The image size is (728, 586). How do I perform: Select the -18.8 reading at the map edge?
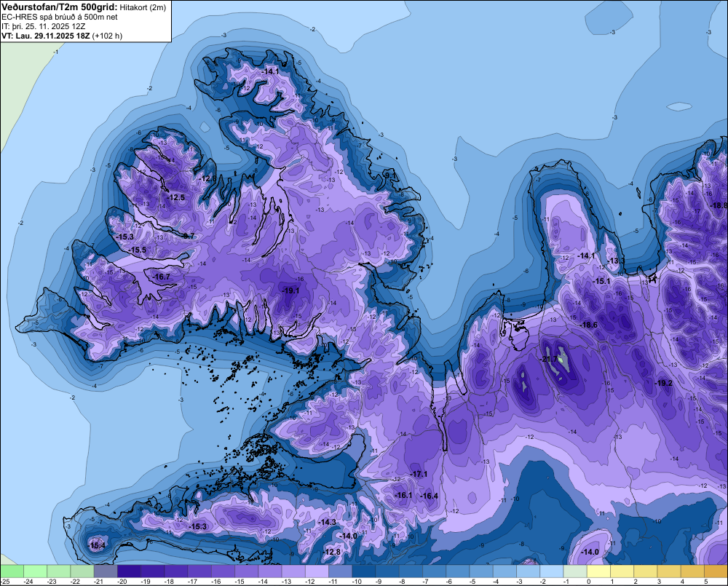719,205
